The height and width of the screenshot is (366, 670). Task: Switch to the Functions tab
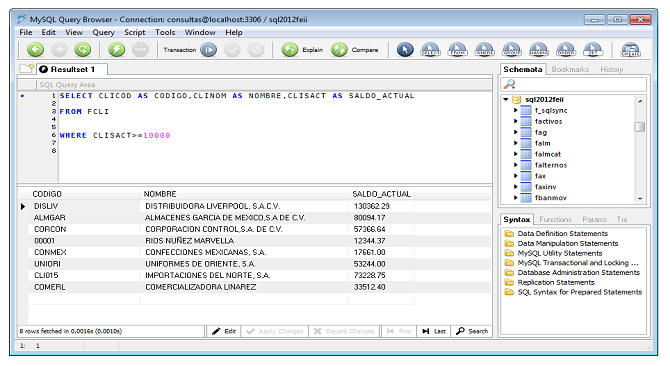tap(555, 219)
